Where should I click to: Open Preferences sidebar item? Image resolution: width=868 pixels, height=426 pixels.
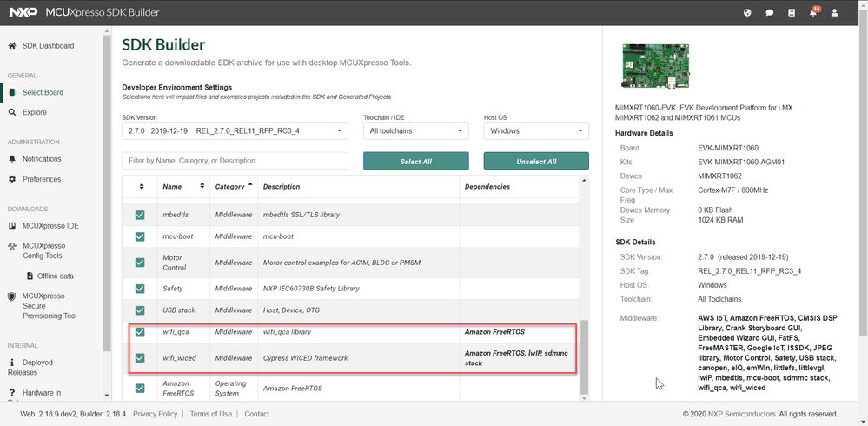[x=42, y=179]
